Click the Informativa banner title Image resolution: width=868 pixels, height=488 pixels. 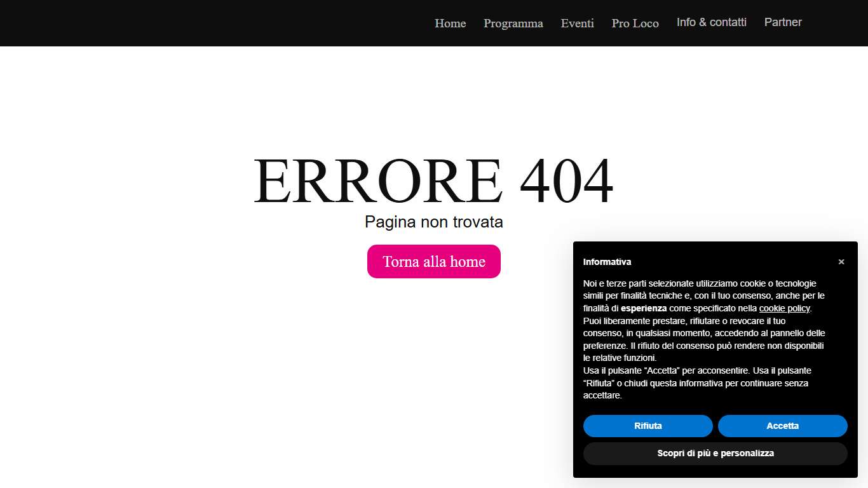pos(607,262)
